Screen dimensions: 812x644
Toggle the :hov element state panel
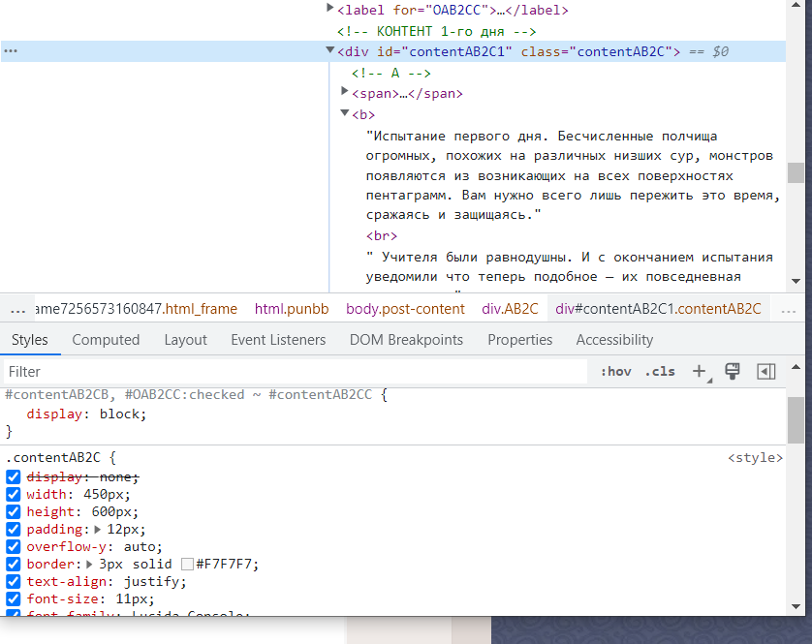tap(615, 371)
